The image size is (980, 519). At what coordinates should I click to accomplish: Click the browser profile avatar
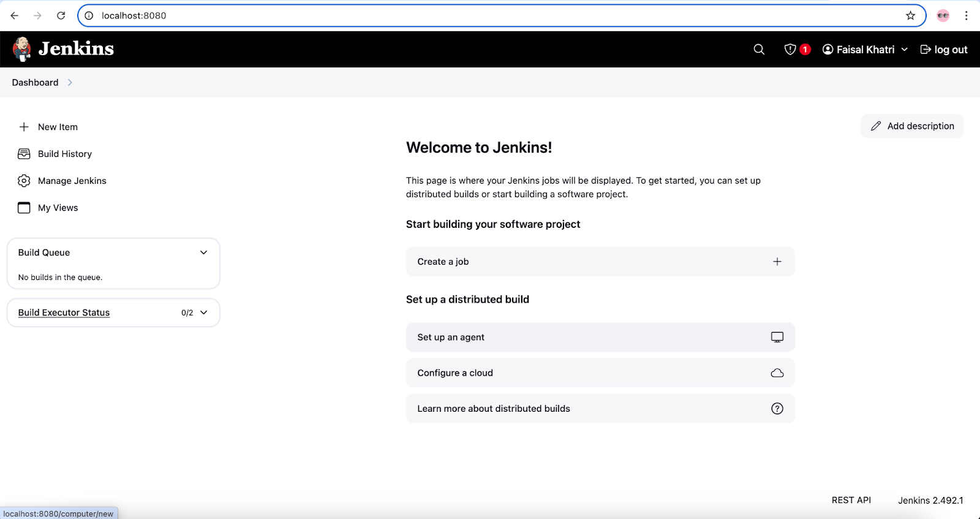coord(943,15)
